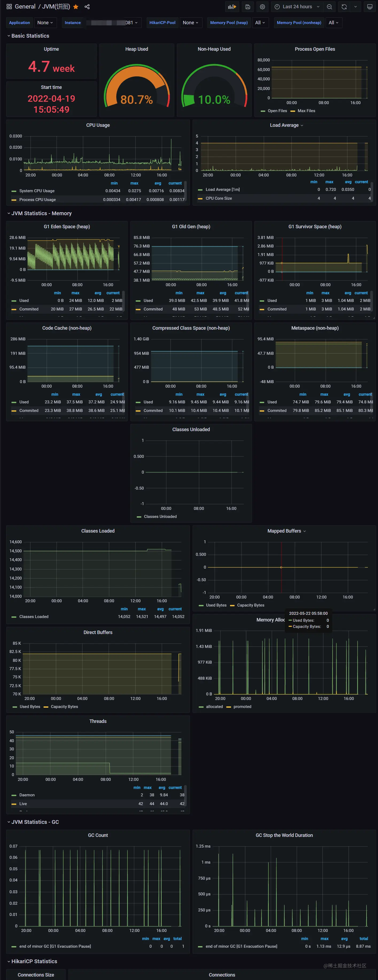Open the Memory Pool (heap) dropdown

(260, 23)
